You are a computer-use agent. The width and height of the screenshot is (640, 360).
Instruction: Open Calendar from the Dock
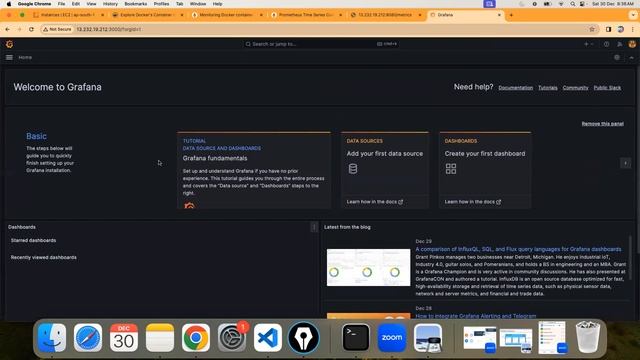(124, 338)
